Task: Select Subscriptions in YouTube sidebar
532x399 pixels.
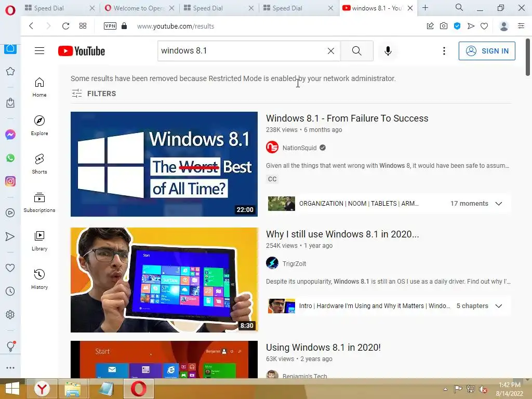Action: point(39,203)
